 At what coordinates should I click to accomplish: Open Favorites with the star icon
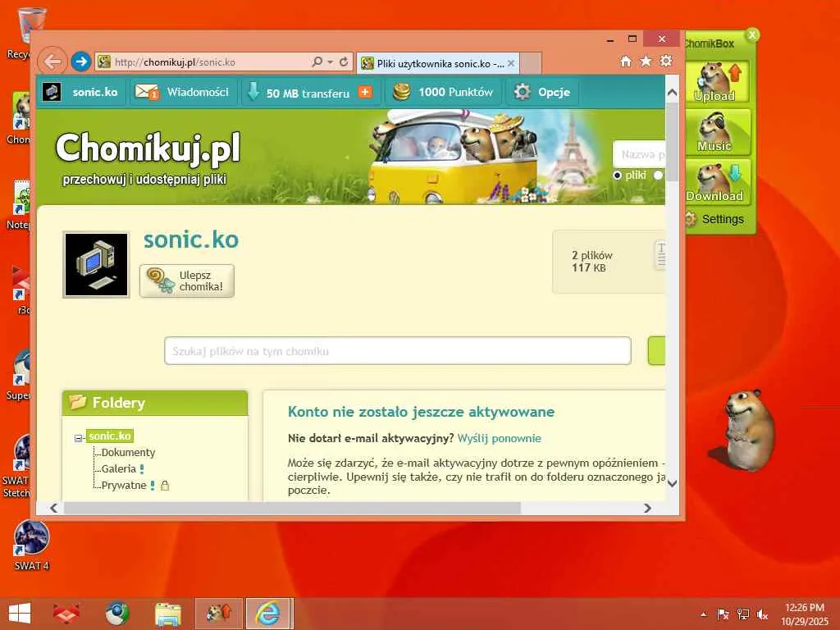tap(646, 61)
